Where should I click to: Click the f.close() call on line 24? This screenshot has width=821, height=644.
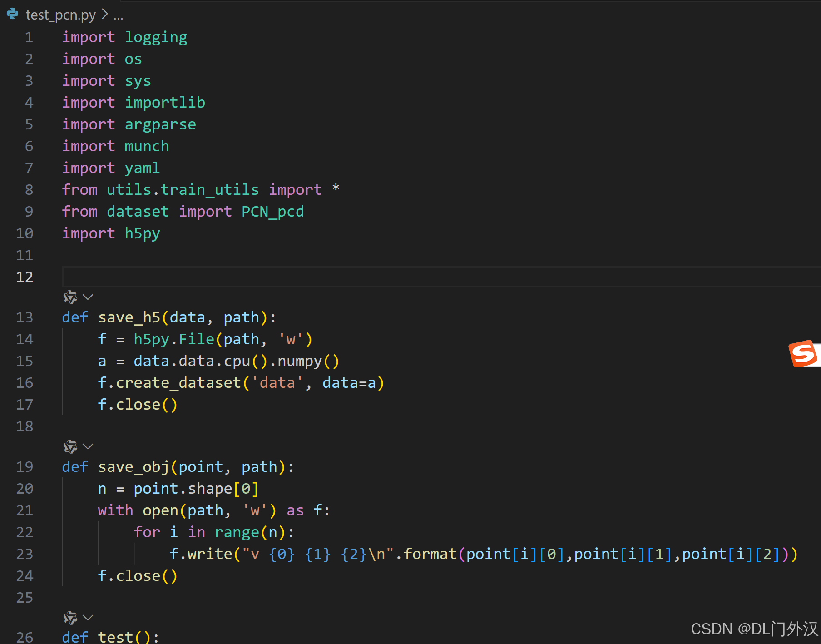(138, 575)
